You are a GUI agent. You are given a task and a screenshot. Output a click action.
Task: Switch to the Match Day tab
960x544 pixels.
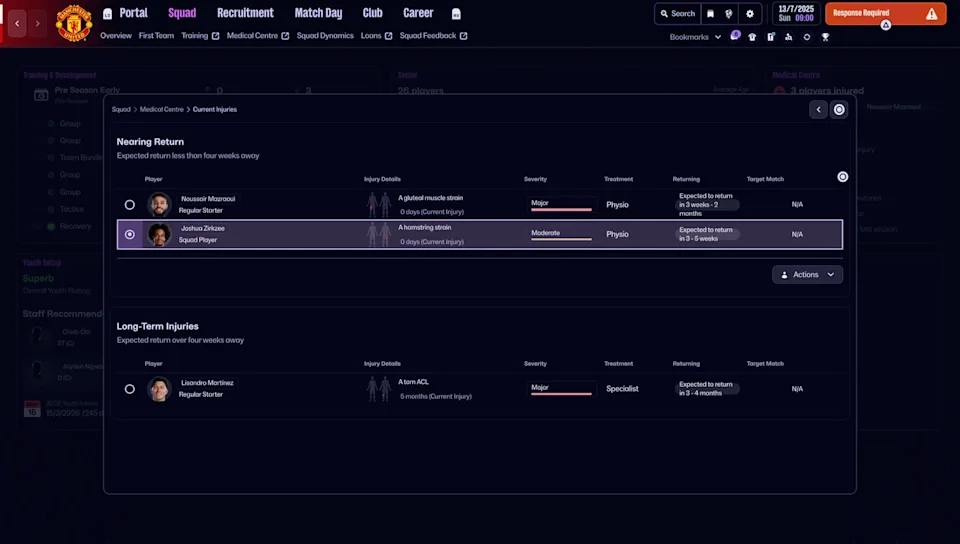pyautogui.click(x=318, y=13)
